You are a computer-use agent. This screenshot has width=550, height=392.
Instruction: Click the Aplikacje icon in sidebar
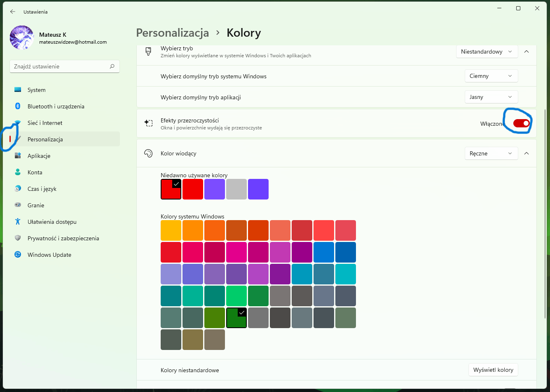point(18,156)
